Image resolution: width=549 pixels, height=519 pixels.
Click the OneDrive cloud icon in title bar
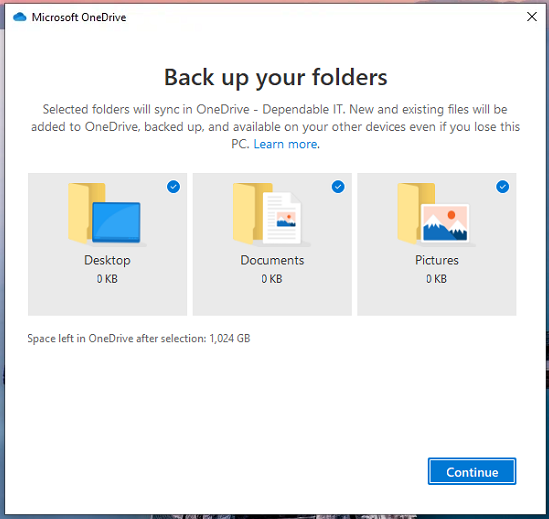pyautogui.click(x=20, y=17)
